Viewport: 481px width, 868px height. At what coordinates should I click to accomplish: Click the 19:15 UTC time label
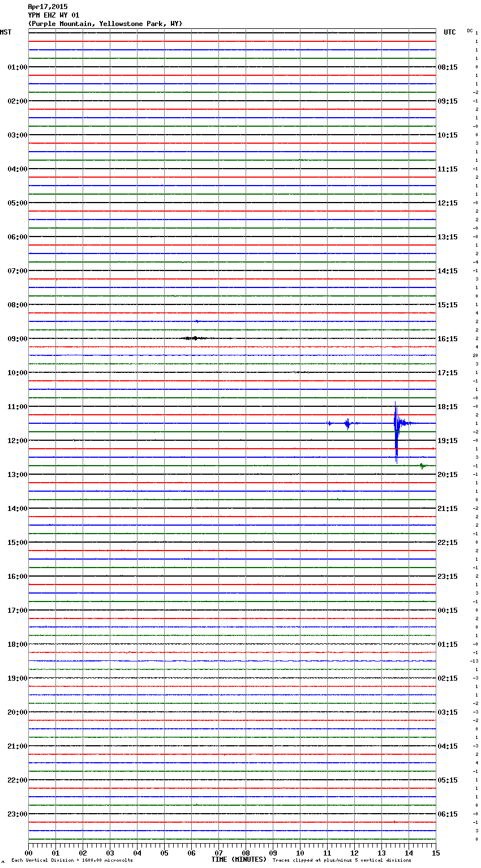point(448,441)
